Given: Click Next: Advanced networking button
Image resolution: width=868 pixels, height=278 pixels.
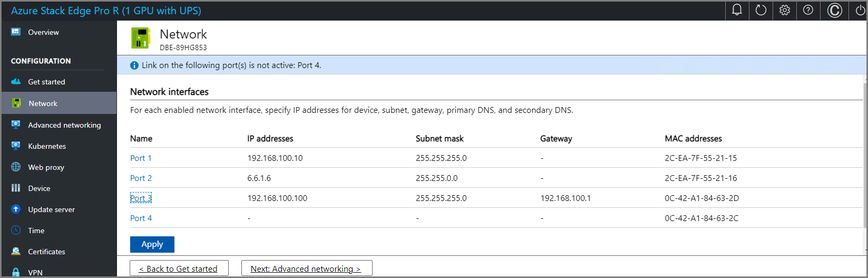Looking at the screenshot, I should [306, 269].
